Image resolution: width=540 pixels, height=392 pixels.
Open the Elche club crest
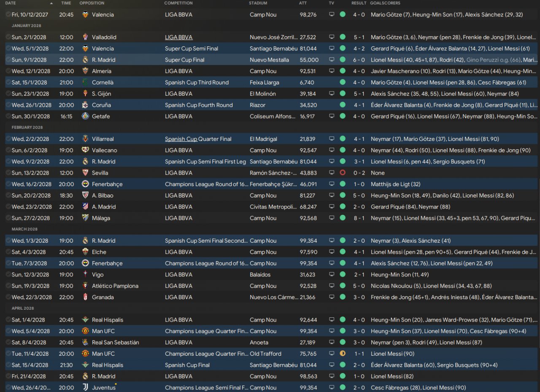tap(85, 252)
